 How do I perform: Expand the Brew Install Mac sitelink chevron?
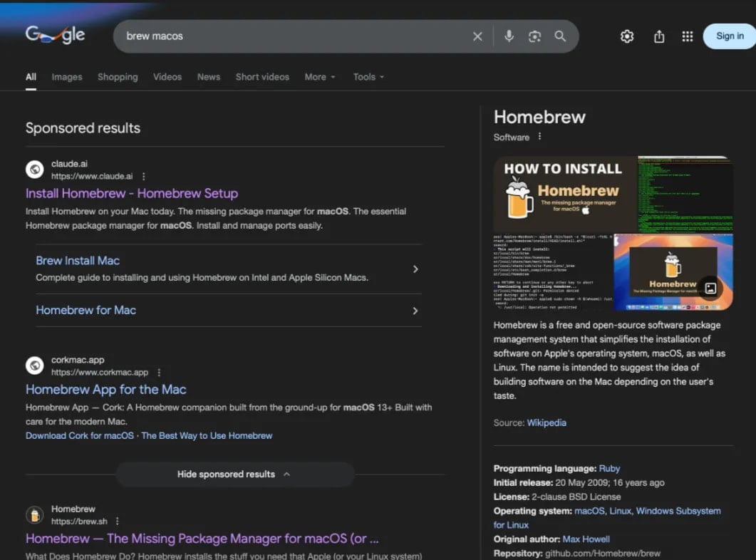[x=415, y=269]
